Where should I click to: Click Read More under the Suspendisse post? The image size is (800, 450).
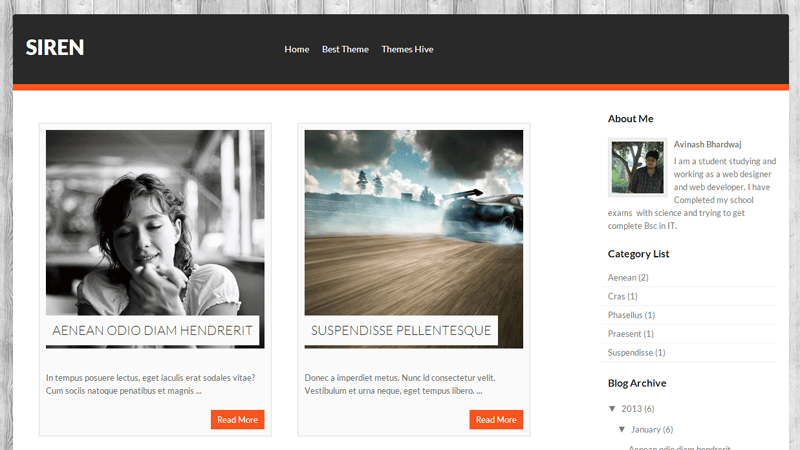pyautogui.click(x=496, y=420)
